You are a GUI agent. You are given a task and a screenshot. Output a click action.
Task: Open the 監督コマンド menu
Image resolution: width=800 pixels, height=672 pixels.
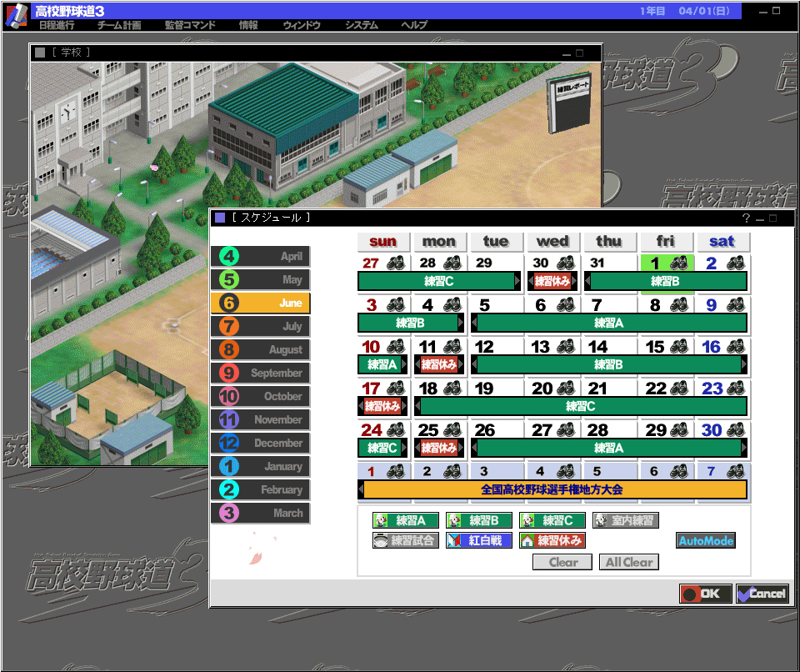coord(190,25)
